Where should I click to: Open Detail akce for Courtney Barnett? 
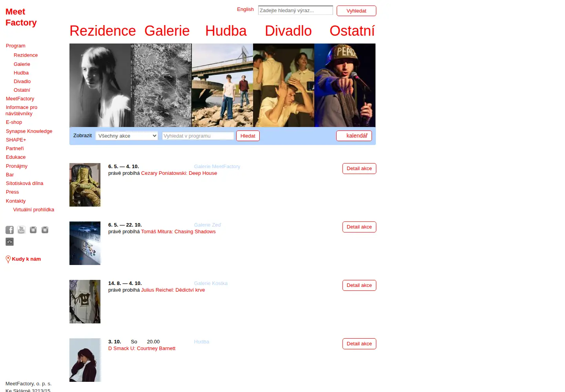359,344
